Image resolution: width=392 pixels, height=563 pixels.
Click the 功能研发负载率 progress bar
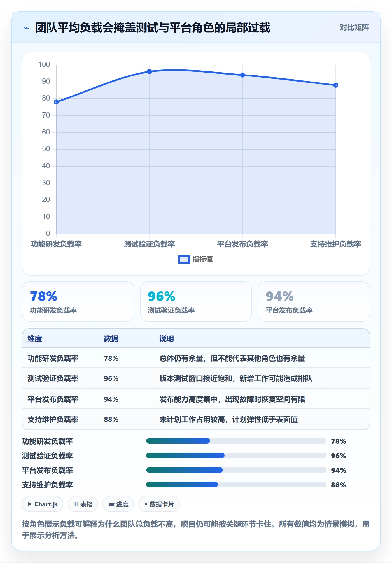tap(236, 441)
